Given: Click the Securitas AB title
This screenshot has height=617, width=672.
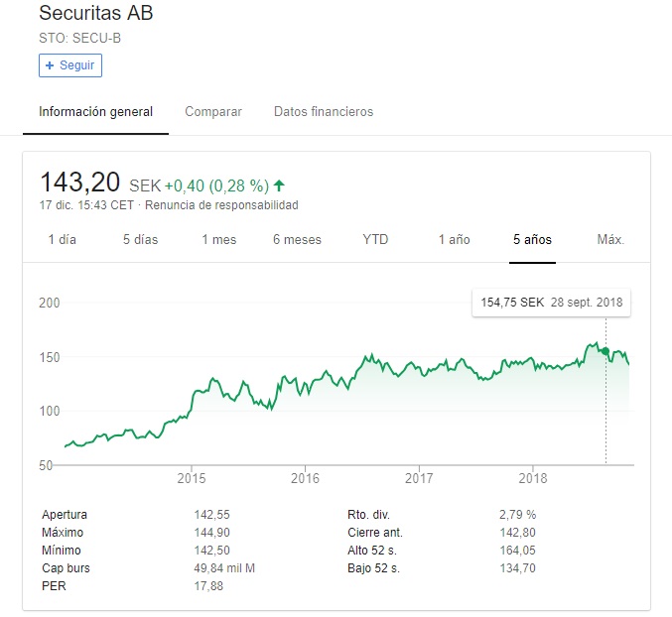Looking at the screenshot, I should [95, 14].
